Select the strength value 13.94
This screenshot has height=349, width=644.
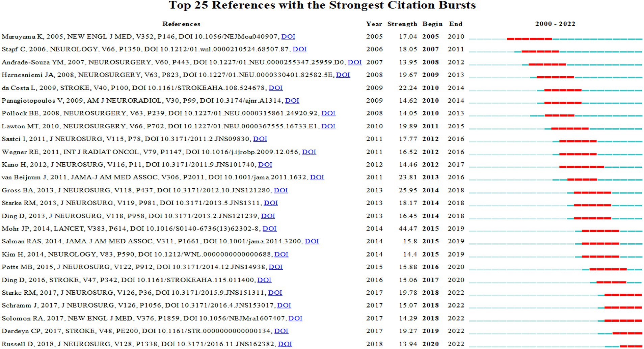pos(408,344)
